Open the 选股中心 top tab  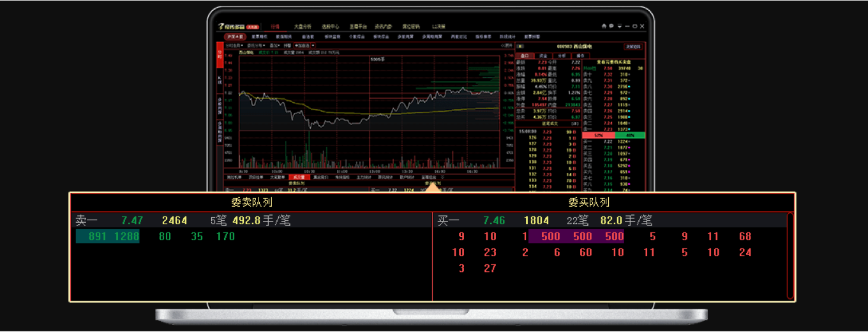[x=330, y=27]
